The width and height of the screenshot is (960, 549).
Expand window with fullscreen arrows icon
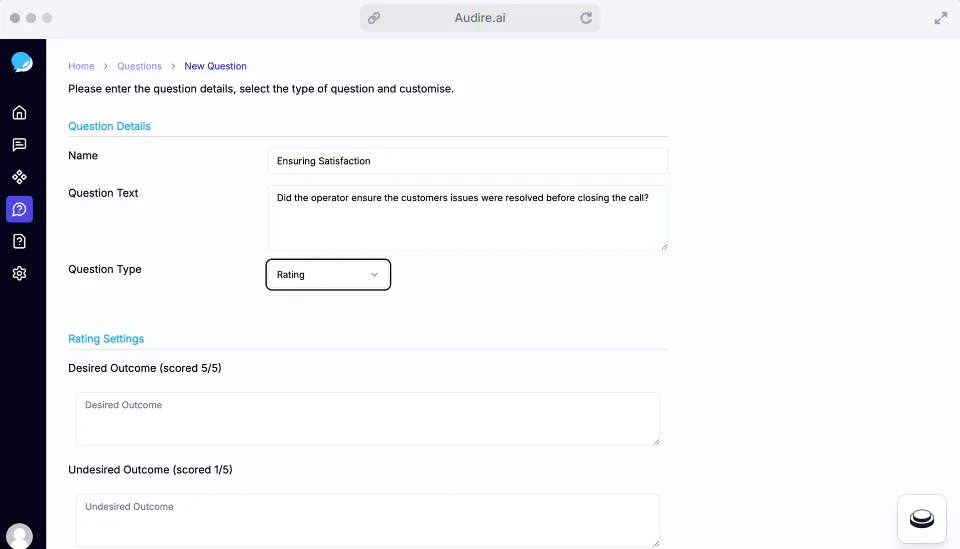click(x=940, y=18)
